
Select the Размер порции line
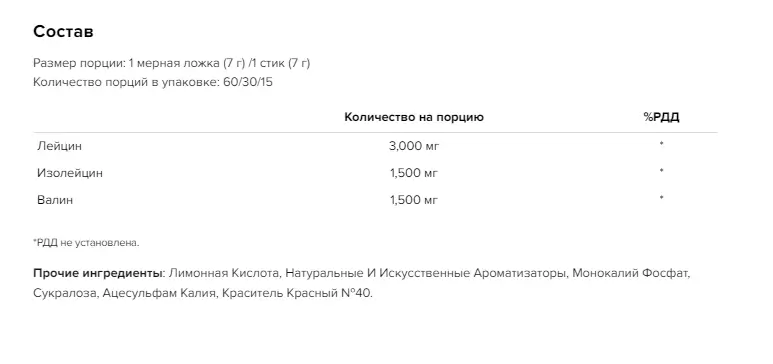tap(172, 63)
